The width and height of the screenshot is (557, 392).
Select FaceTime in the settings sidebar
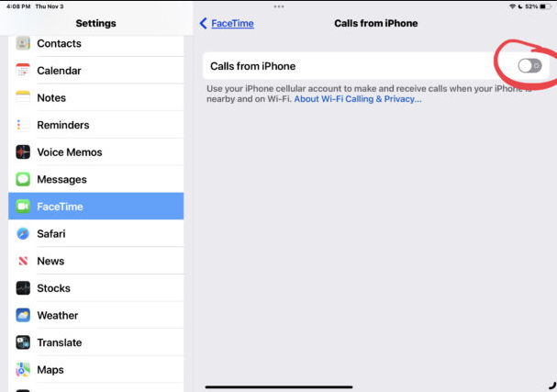click(x=96, y=207)
